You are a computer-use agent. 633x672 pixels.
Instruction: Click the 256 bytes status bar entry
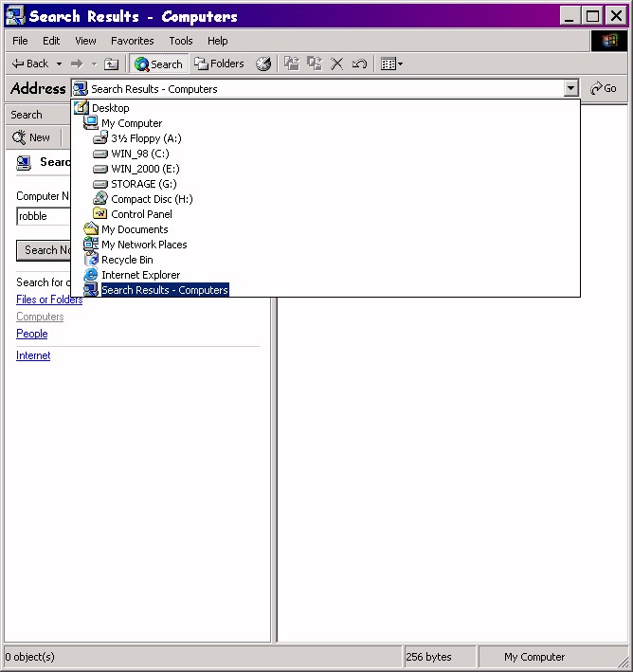click(x=440, y=657)
